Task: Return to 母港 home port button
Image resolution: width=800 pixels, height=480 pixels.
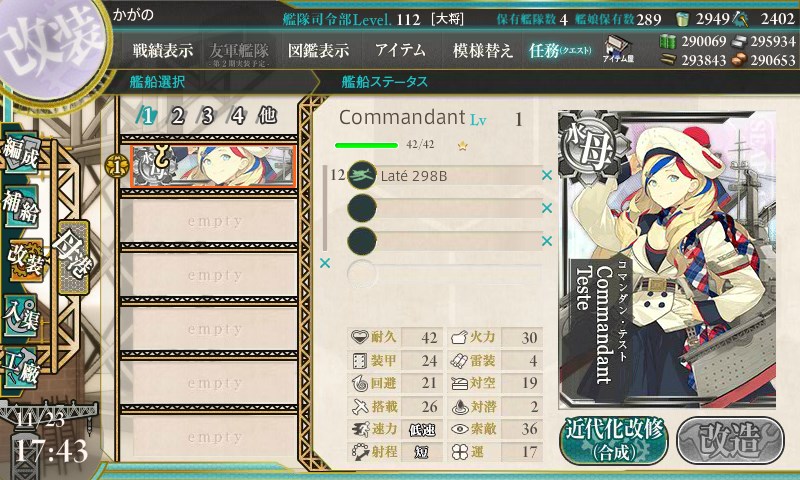Action: click(x=73, y=257)
